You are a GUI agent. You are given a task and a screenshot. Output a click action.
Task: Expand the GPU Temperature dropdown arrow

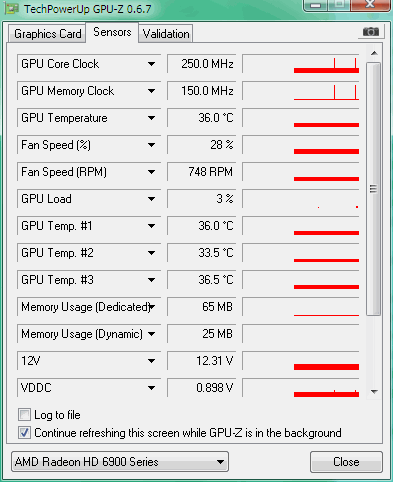(x=151, y=118)
